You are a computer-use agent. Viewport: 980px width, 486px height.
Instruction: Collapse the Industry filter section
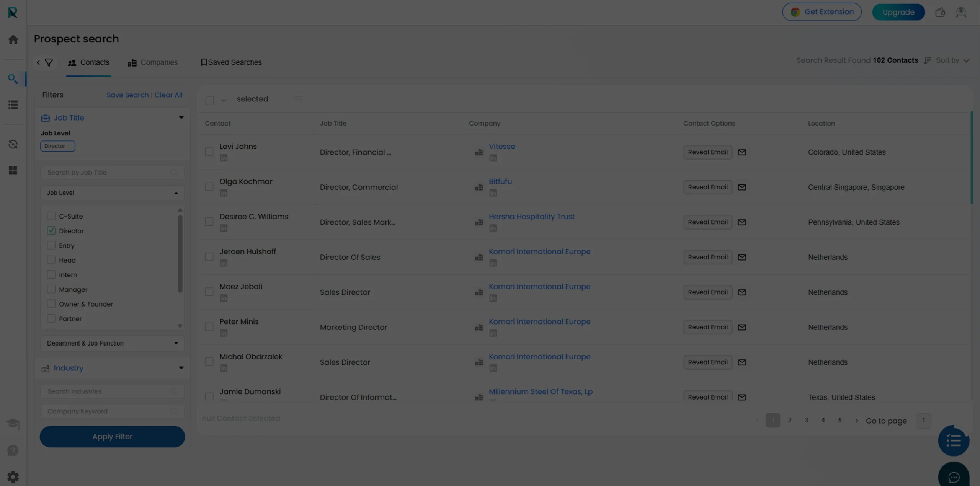[181, 368]
